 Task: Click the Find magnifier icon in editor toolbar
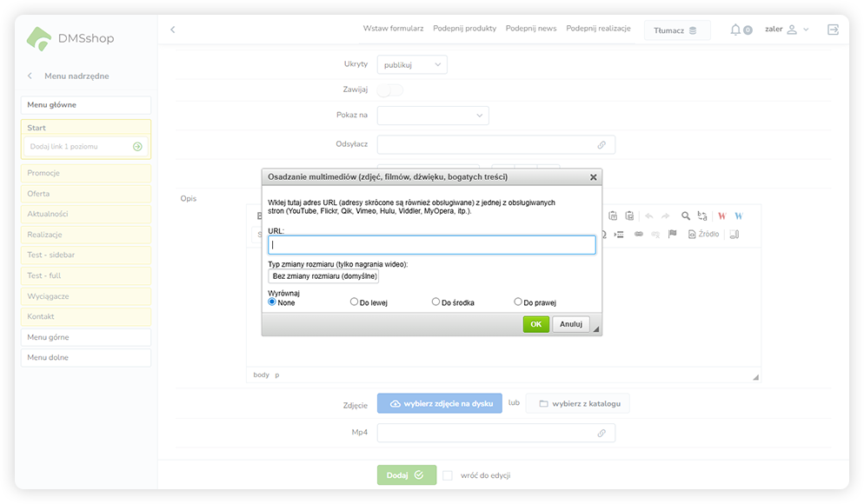(x=685, y=216)
